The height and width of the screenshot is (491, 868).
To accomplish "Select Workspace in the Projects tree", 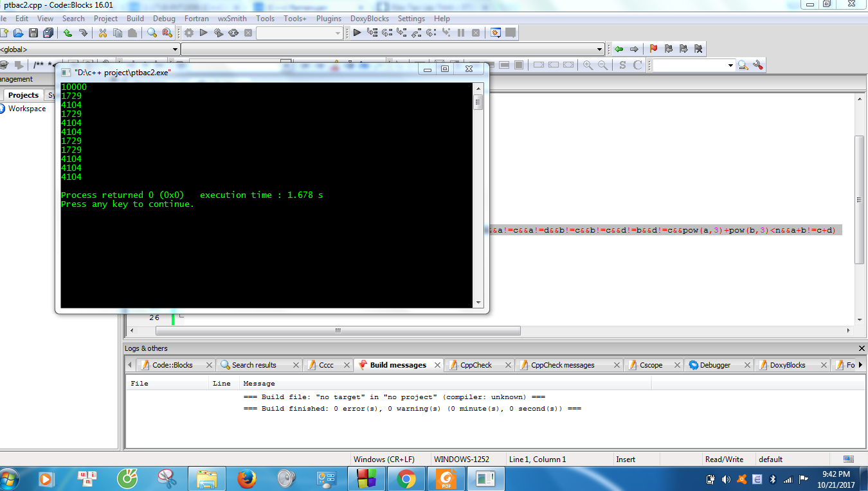I will tap(27, 109).
